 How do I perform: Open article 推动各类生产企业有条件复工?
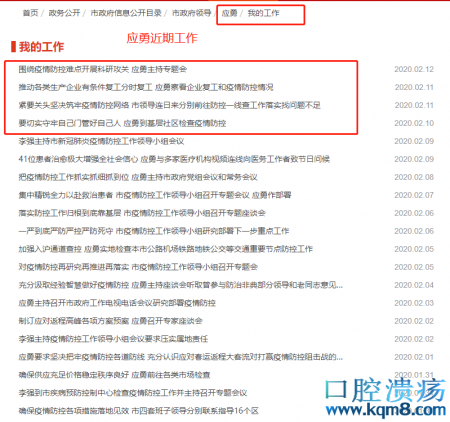pyautogui.click(x=146, y=87)
